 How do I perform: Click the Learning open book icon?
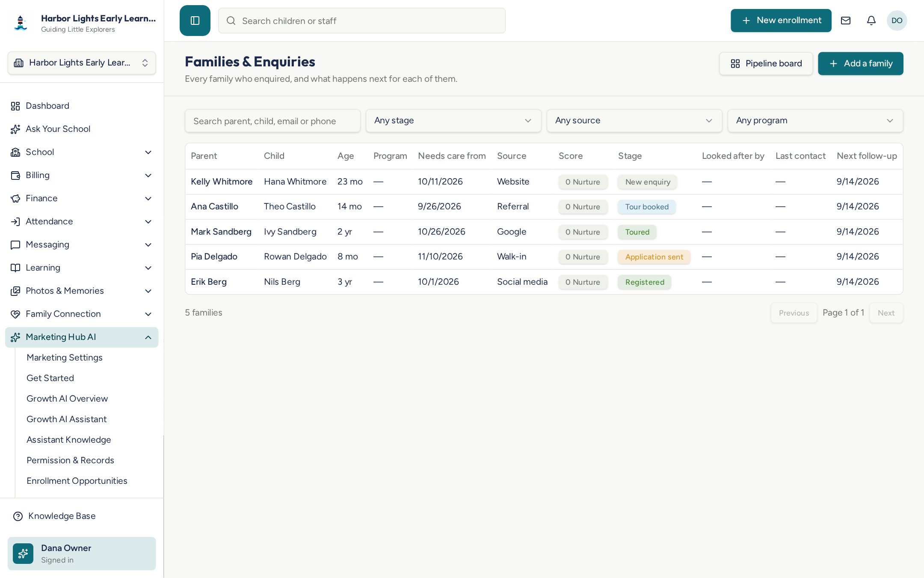click(x=15, y=268)
